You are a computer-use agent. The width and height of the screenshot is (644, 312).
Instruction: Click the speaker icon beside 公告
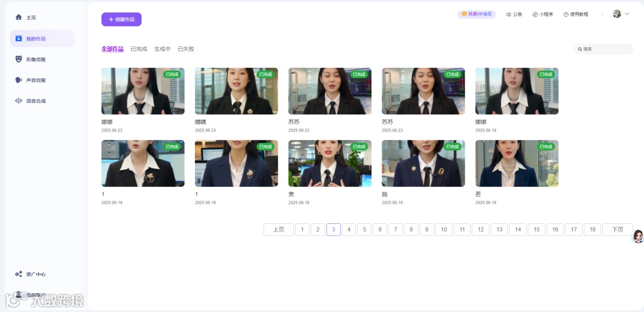tap(509, 14)
